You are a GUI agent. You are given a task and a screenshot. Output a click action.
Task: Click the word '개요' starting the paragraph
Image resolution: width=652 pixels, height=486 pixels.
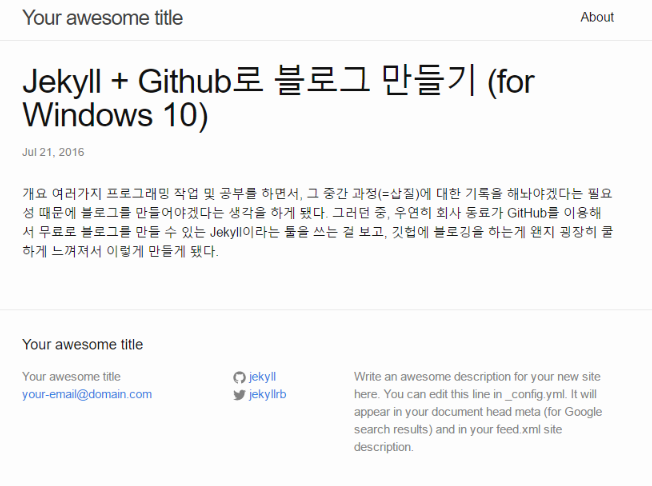click(33, 192)
